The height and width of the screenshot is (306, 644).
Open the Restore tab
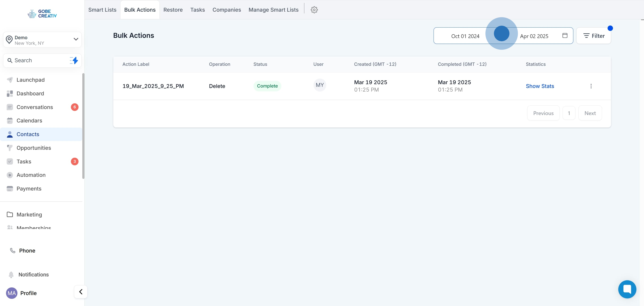[173, 10]
